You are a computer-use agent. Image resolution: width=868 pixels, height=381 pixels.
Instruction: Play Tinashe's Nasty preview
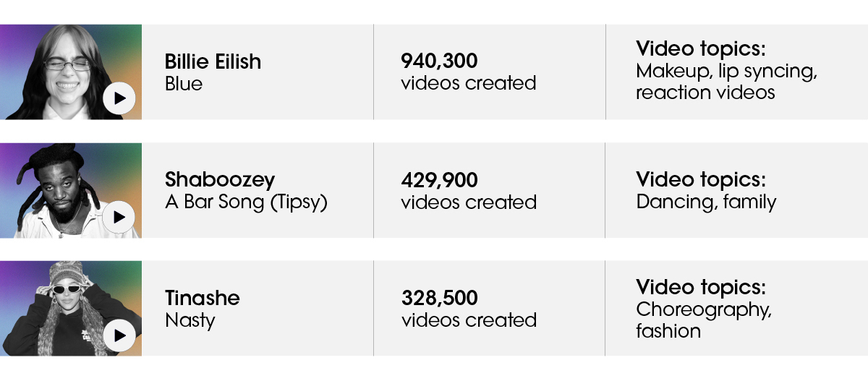pyautogui.click(x=119, y=335)
